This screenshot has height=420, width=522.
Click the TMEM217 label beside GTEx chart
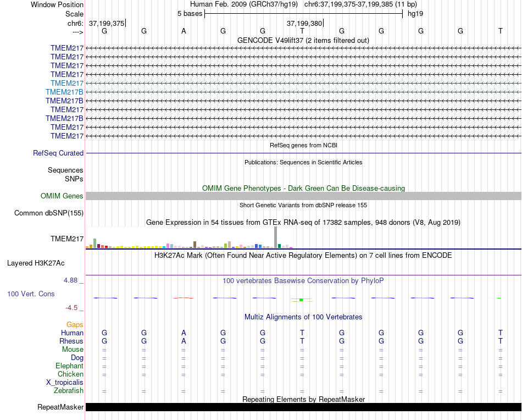coord(67,239)
